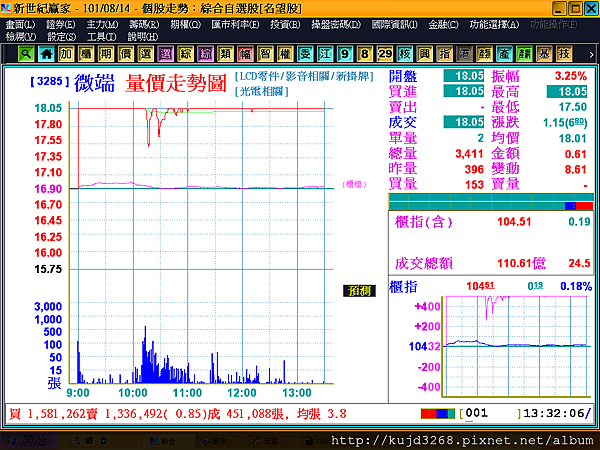Click the 微端 stock name
The image size is (600, 450).
95,83
